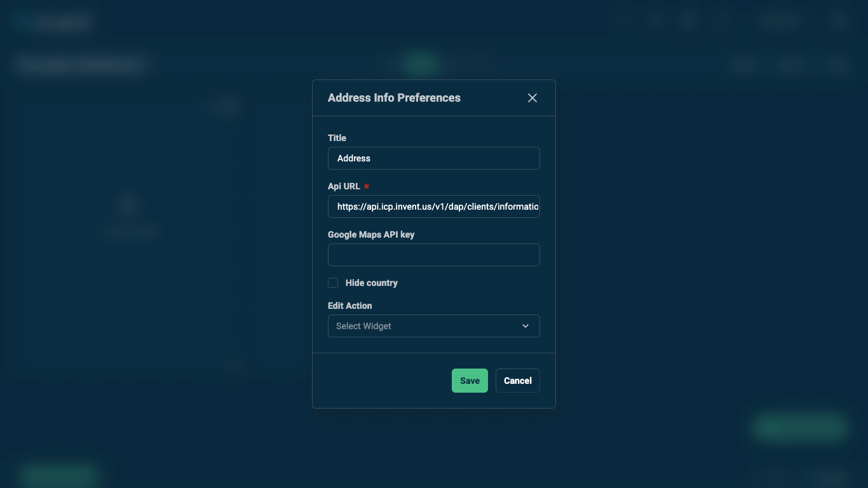868x488 pixels.
Task: Click the dashboard page heading
Action: (x=80, y=65)
